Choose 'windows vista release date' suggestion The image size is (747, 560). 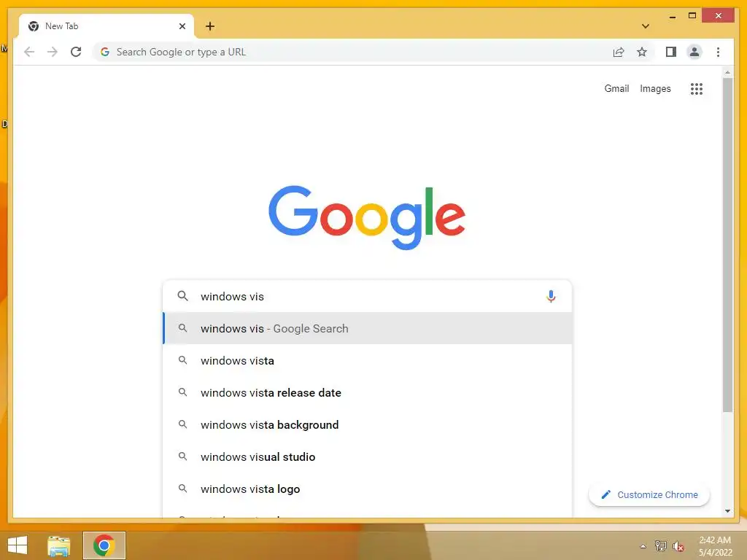[x=368, y=393]
